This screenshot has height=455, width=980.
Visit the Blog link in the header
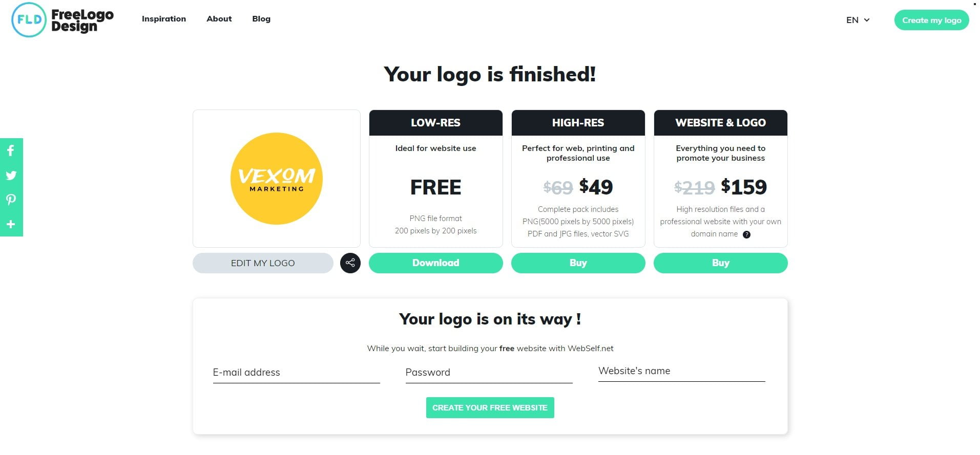pyautogui.click(x=261, y=19)
